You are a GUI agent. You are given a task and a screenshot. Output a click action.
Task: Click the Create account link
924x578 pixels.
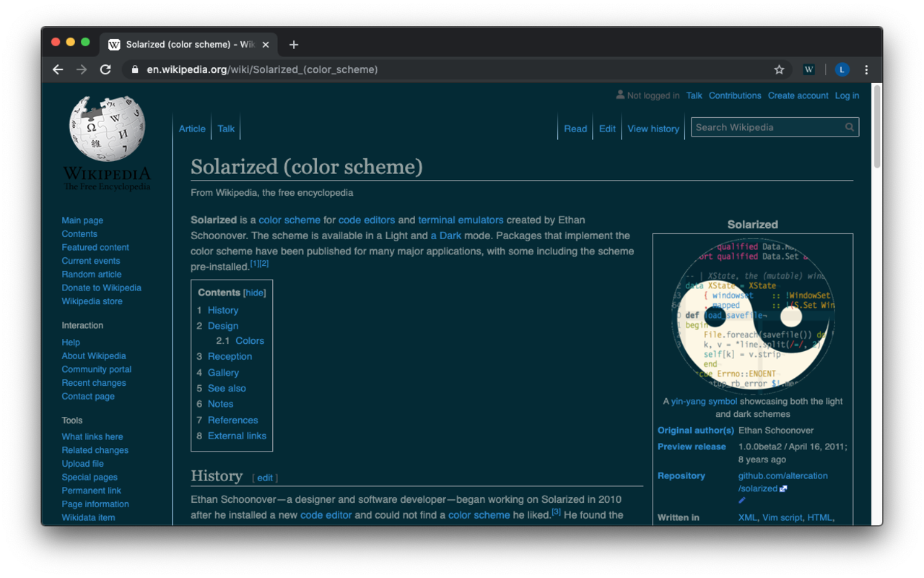pyautogui.click(x=798, y=95)
